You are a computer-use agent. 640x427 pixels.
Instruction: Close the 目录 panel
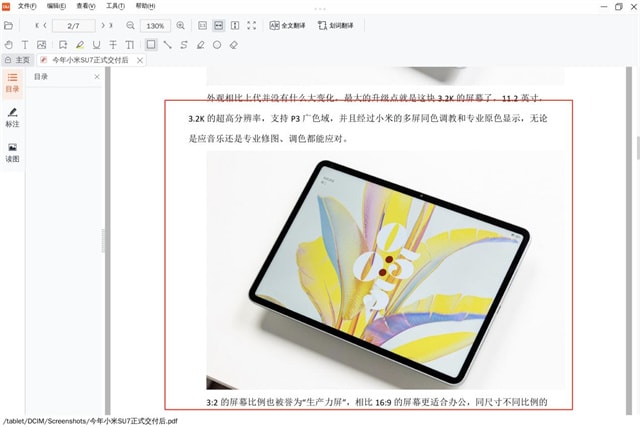[x=97, y=77]
